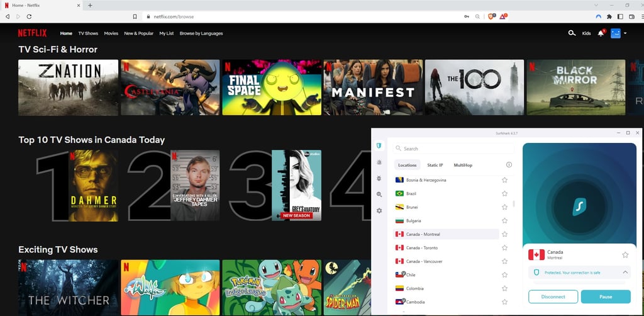Favorite Brunei with its star
Viewport: 644px width, 316px height.
pos(505,207)
